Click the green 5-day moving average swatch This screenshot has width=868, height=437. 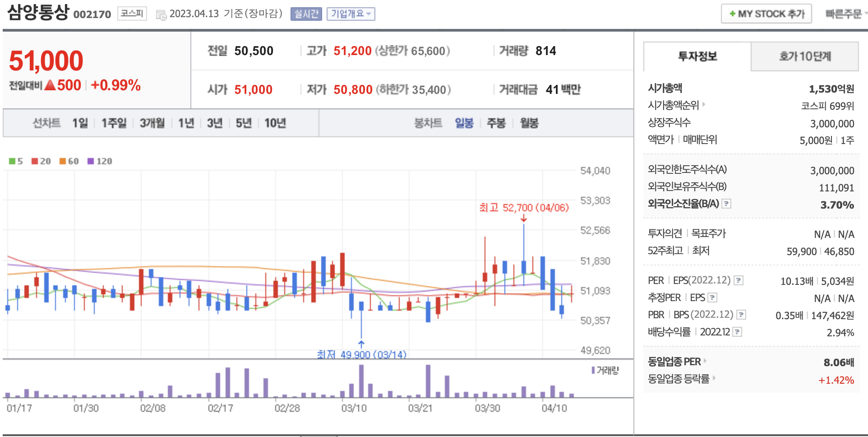pyautogui.click(x=12, y=161)
